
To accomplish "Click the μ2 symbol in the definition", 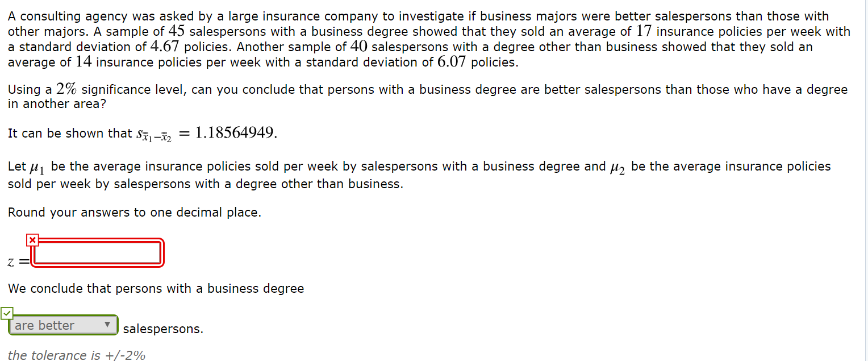I will (x=619, y=168).
